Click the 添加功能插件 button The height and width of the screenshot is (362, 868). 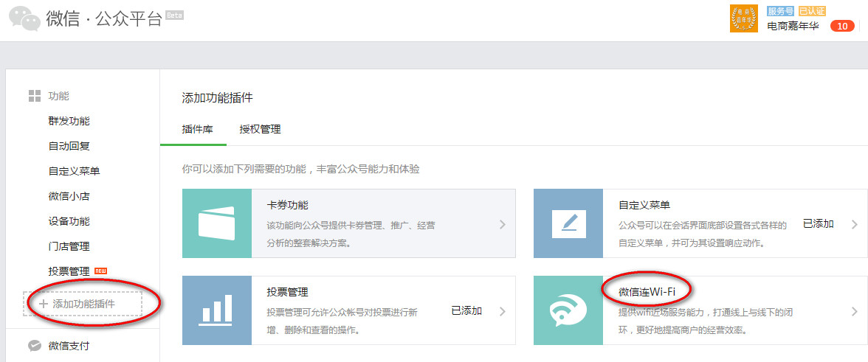coord(83,304)
